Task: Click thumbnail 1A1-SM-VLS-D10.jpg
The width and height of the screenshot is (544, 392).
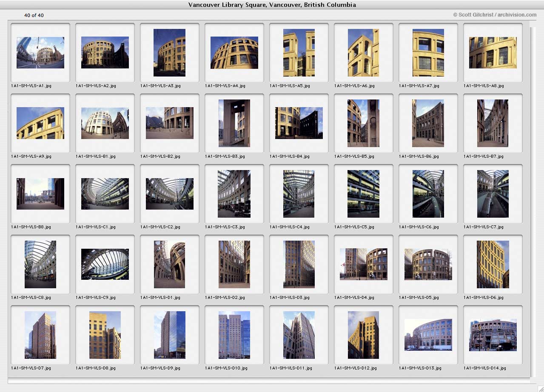Action: (234, 335)
